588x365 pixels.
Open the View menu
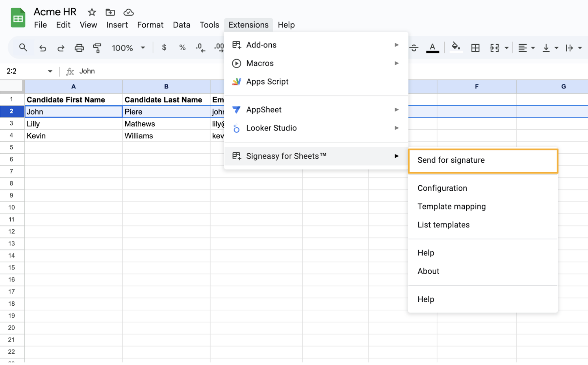(x=88, y=25)
